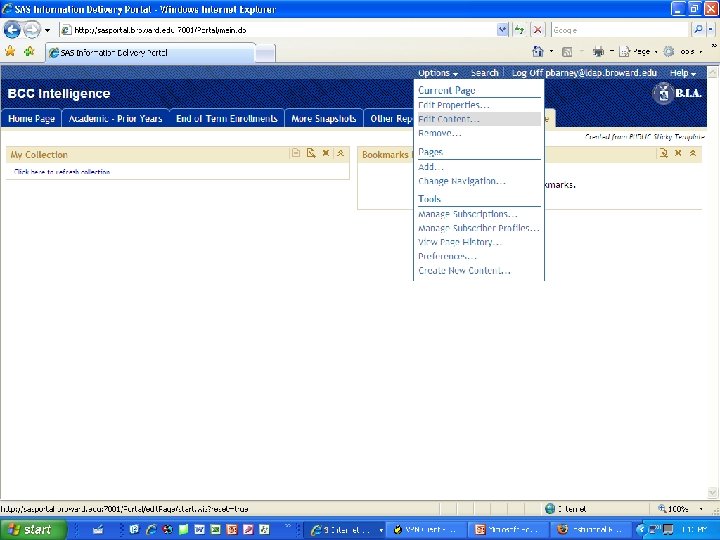This screenshot has height=540, width=720.
Task: Click page scrollbar up arrow
Action: pos(713,73)
